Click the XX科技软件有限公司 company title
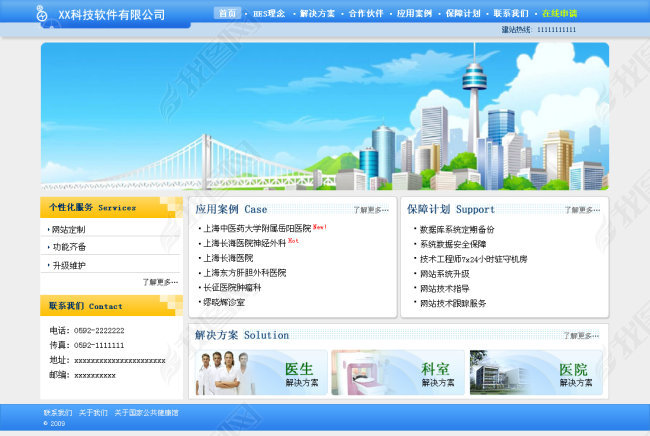This screenshot has height=436, width=650. [112, 15]
